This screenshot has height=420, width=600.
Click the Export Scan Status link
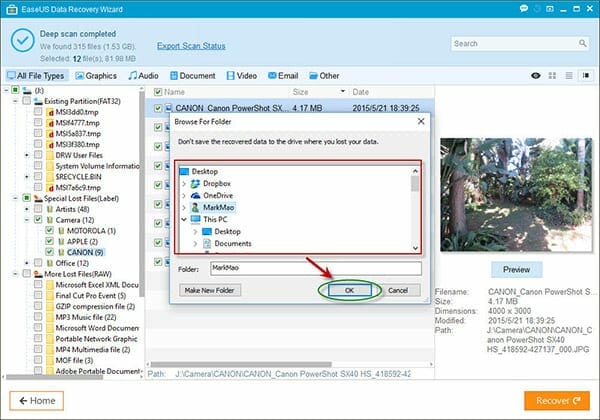pyautogui.click(x=191, y=46)
